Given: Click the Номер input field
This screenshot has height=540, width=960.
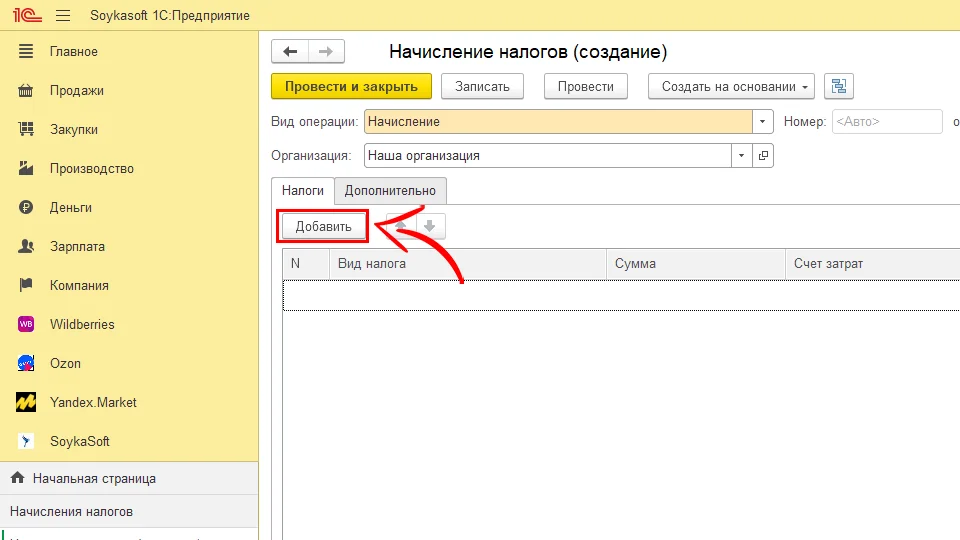Looking at the screenshot, I should click(x=885, y=122).
